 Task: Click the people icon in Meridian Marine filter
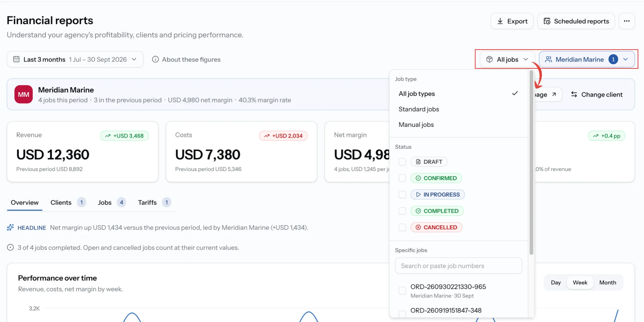coord(548,59)
